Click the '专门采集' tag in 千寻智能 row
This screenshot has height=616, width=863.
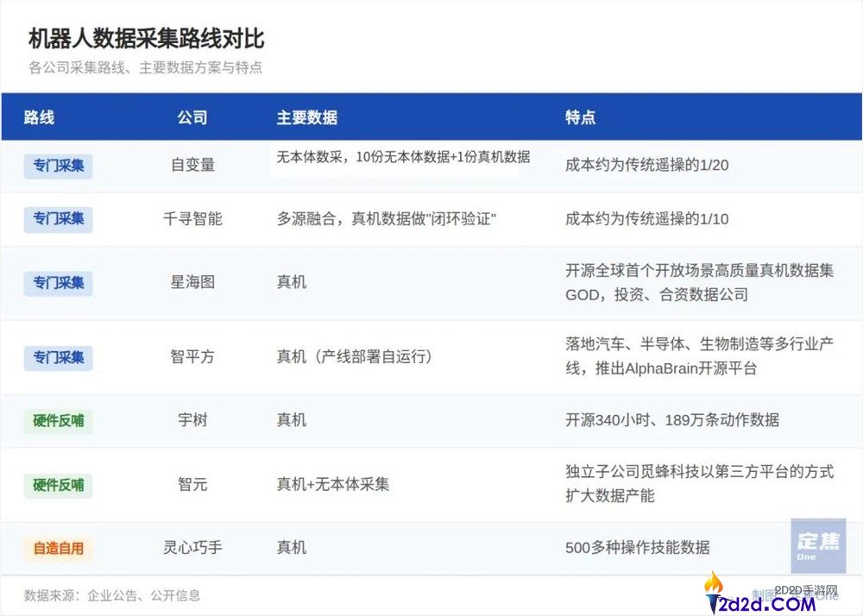[x=59, y=219]
